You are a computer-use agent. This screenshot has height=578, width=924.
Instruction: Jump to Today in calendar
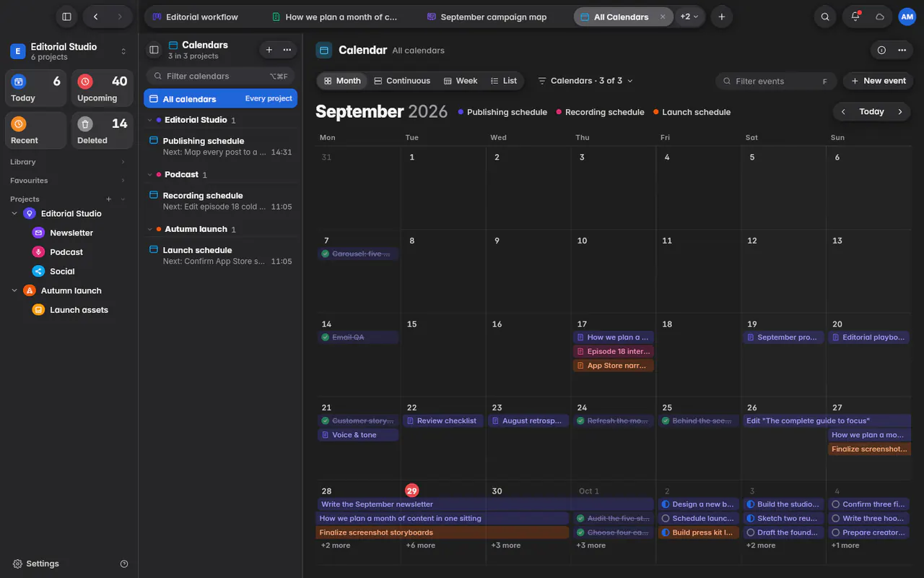click(871, 111)
